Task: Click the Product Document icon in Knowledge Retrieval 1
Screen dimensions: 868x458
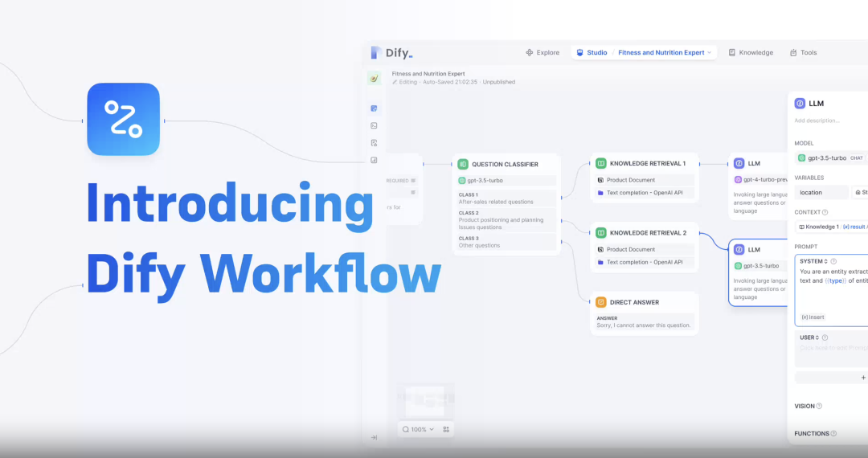Action: pos(600,180)
